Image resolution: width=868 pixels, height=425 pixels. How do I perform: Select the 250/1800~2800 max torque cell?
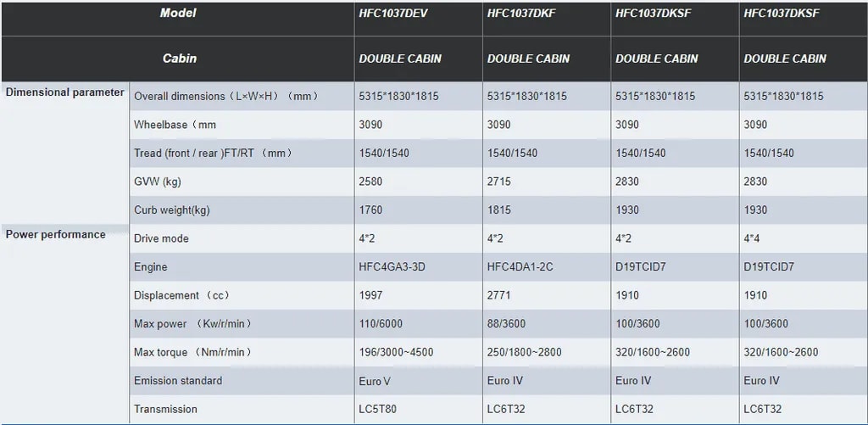[525, 352]
